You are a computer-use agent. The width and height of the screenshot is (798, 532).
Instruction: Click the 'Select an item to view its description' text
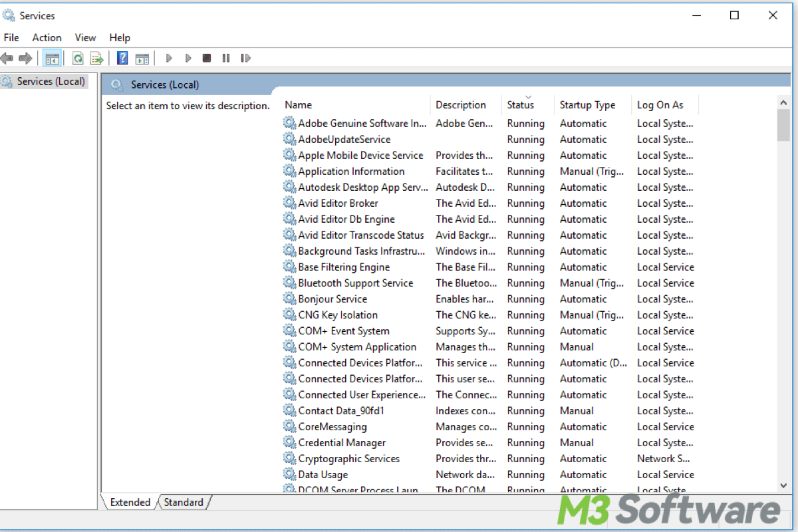pos(188,105)
